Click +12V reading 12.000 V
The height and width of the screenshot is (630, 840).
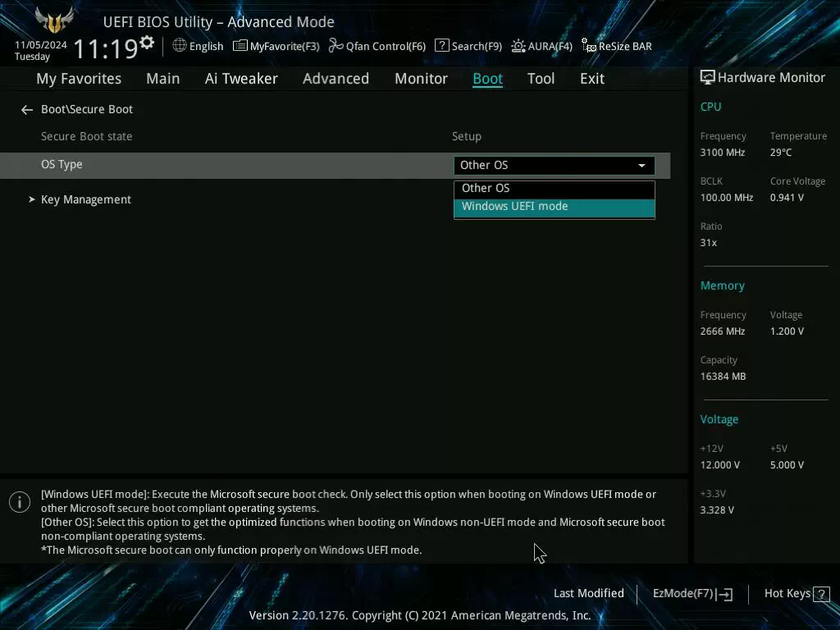[x=720, y=465]
